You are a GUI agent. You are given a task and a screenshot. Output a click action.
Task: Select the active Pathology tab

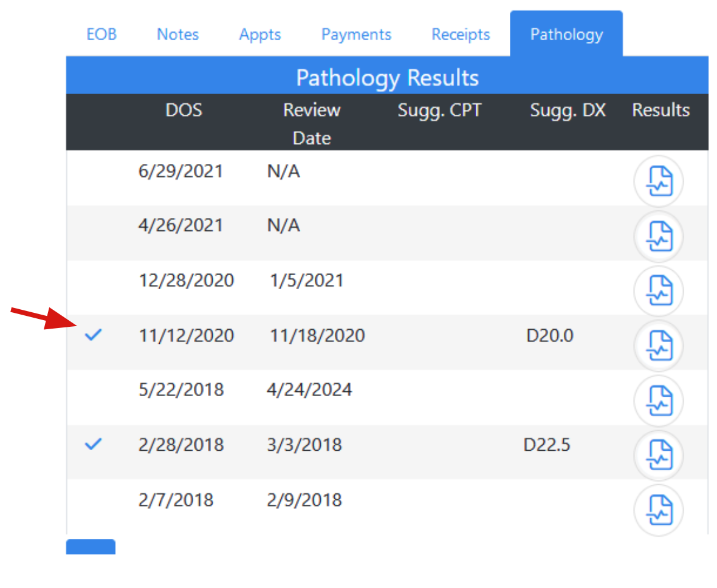pos(566,35)
